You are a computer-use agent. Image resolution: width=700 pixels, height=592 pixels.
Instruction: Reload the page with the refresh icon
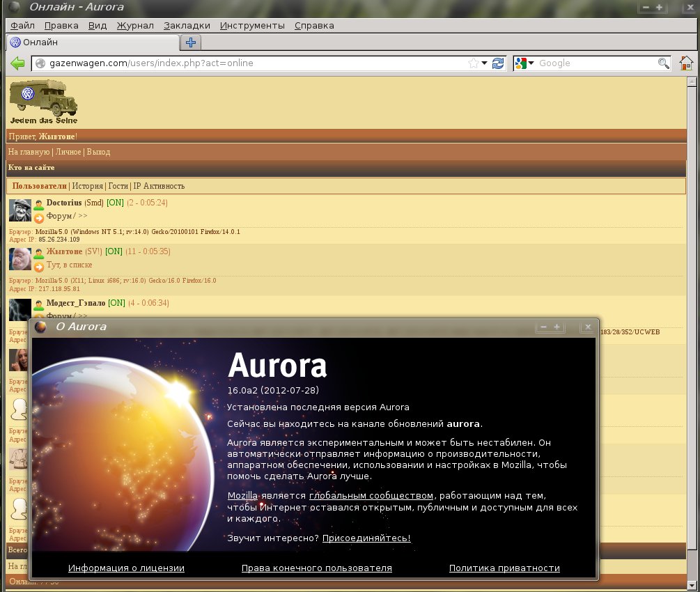498,63
